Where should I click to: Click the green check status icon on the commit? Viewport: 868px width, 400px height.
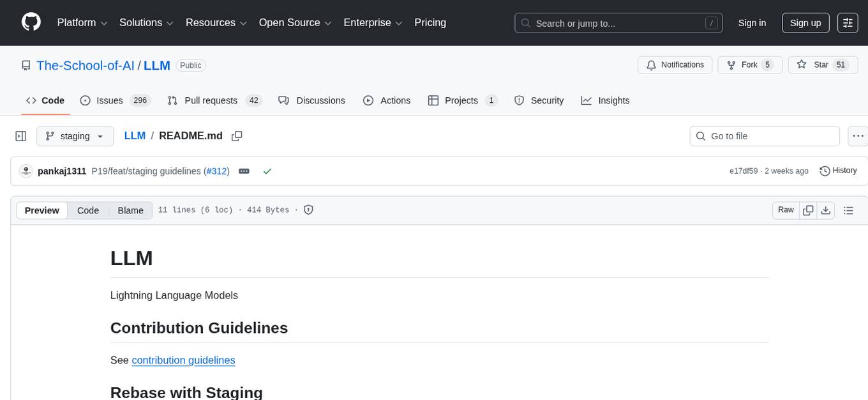click(x=267, y=171)
